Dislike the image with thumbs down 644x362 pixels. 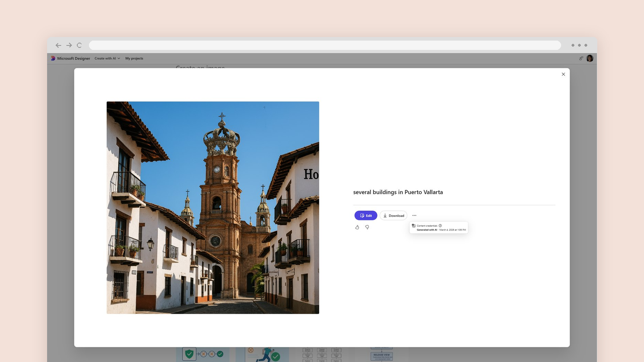pyautogui.click(x=367, y=227)
